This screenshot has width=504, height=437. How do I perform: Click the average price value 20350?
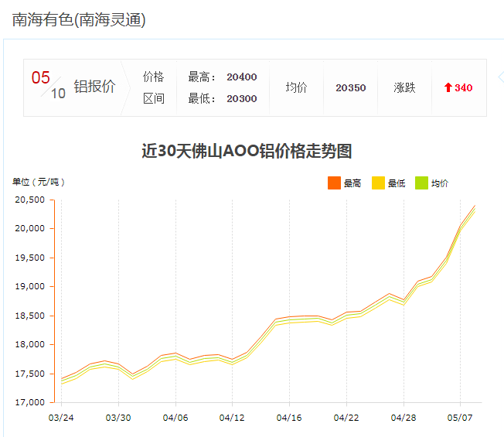pos(350,88)
